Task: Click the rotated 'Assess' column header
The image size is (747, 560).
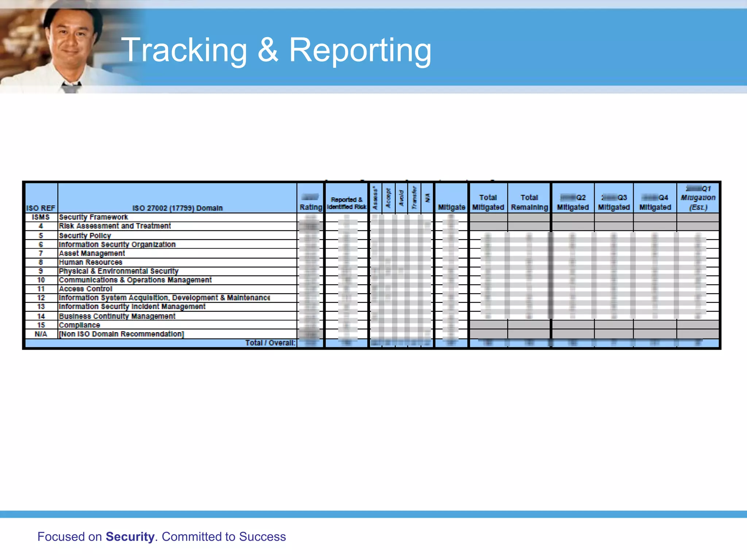Action: tap(375, 198)
